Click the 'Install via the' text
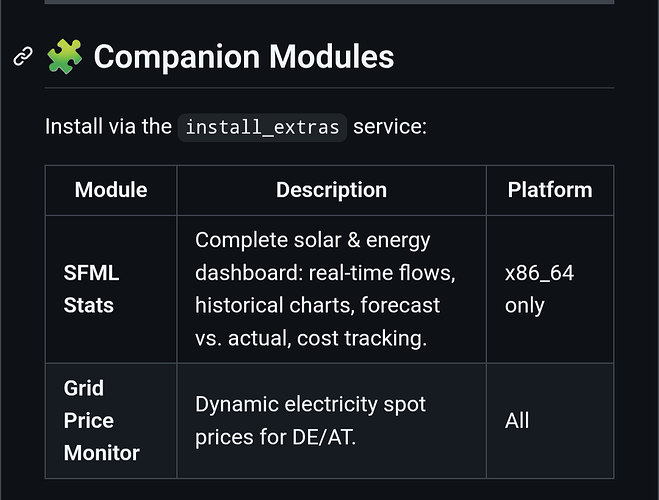The image size is (659, 500). (x=108, y=126)
